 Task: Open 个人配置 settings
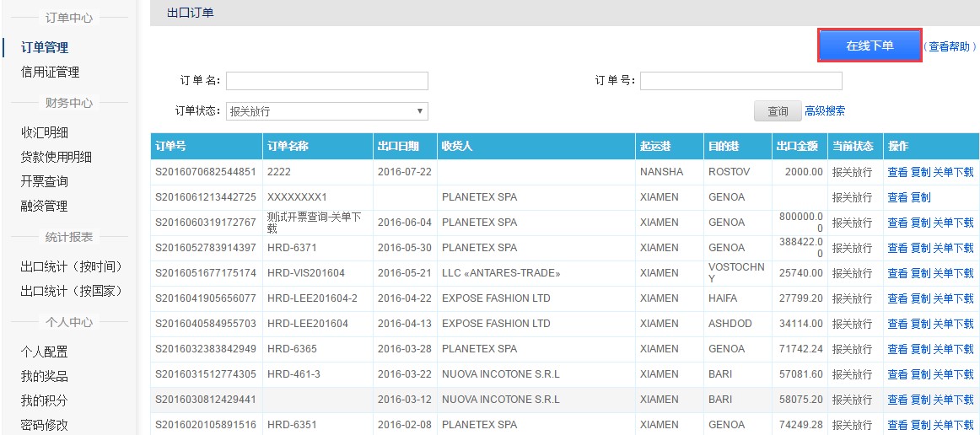click(45, 352)
